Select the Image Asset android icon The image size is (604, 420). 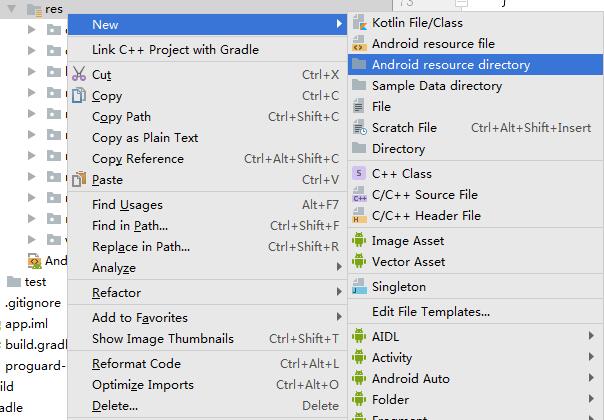(359, 240)
